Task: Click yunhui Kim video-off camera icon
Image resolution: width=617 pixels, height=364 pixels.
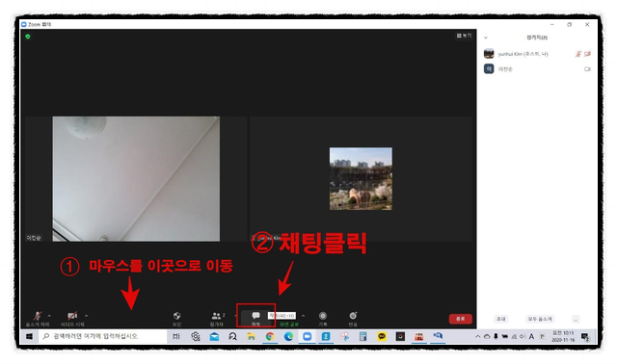Action: 587,54
